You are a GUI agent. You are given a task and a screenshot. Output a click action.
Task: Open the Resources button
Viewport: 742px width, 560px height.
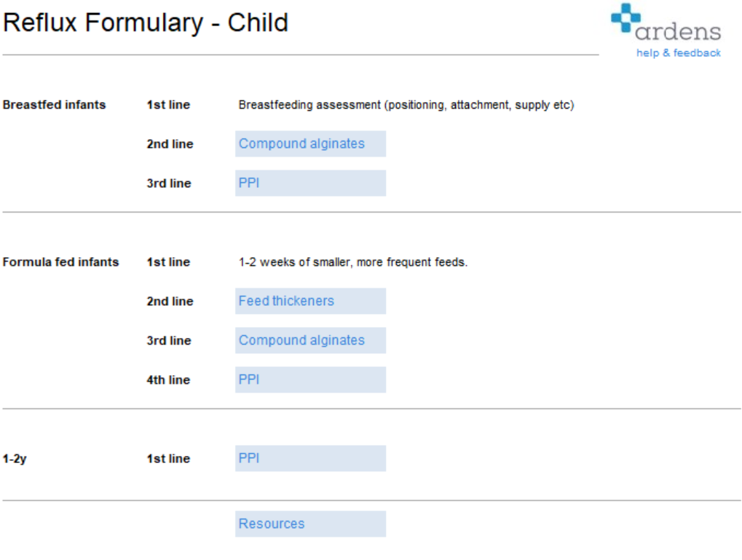[310, 524]
